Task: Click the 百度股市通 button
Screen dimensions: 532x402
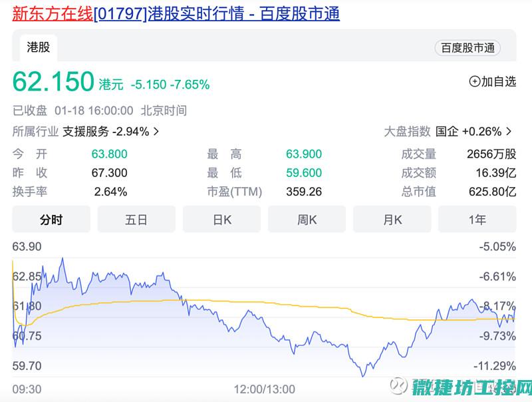Action: click(467, 48)
